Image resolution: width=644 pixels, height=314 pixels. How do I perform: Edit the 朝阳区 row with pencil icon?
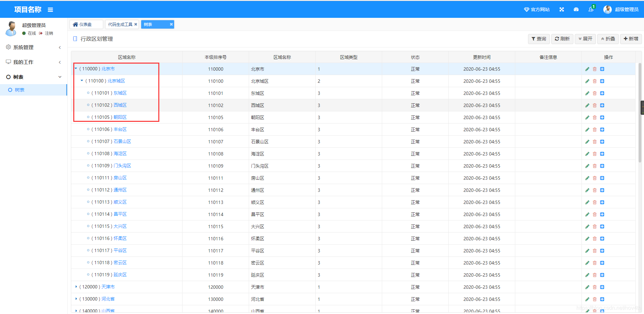point(587,117)
